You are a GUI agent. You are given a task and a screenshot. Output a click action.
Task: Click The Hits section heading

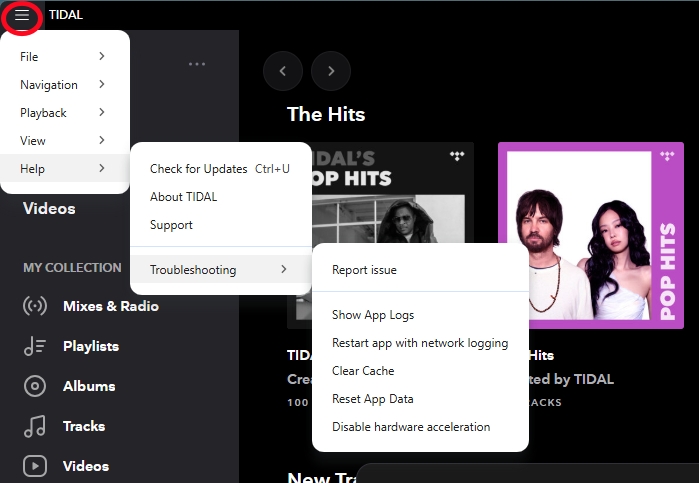tap(326, 114)
